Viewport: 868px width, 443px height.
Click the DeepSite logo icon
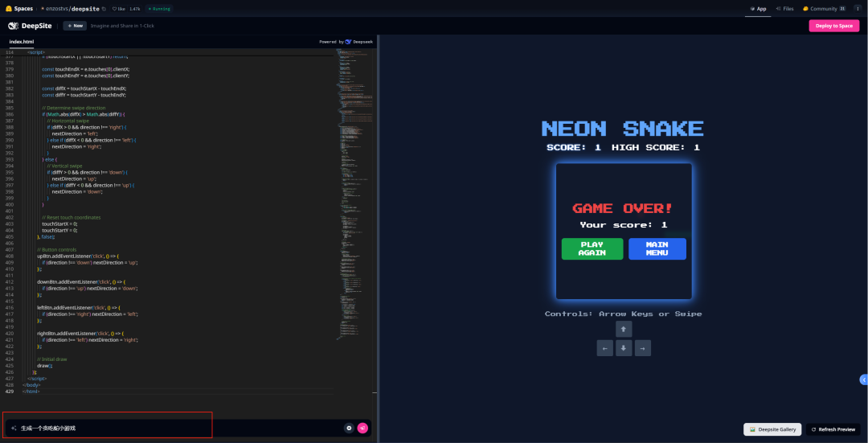coord(14,26)
